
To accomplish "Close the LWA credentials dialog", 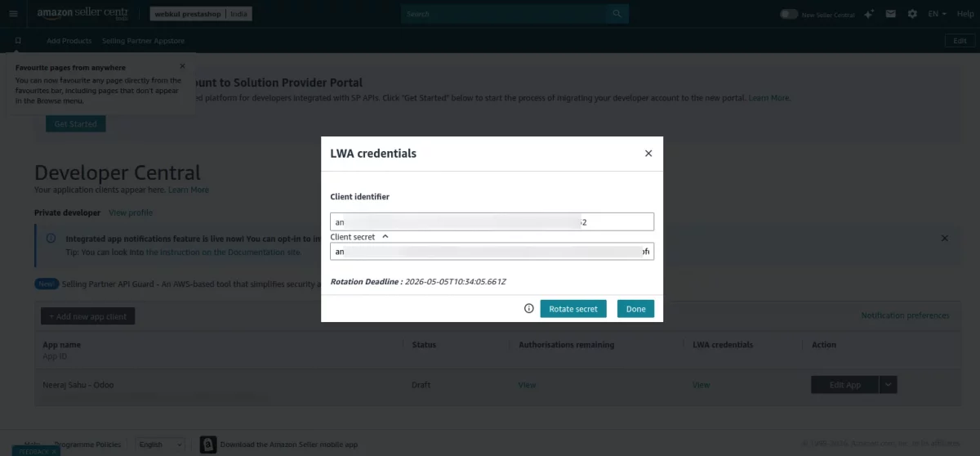I will click(x=648, y=153).
